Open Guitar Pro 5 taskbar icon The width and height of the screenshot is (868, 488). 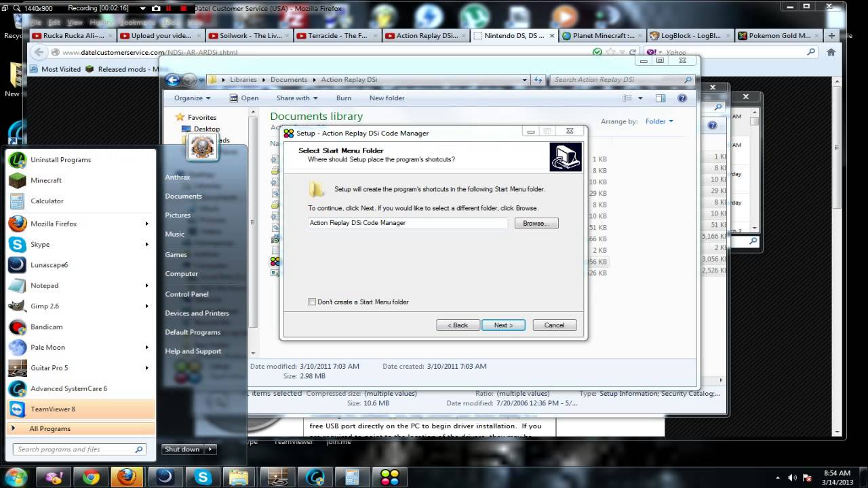277,477
